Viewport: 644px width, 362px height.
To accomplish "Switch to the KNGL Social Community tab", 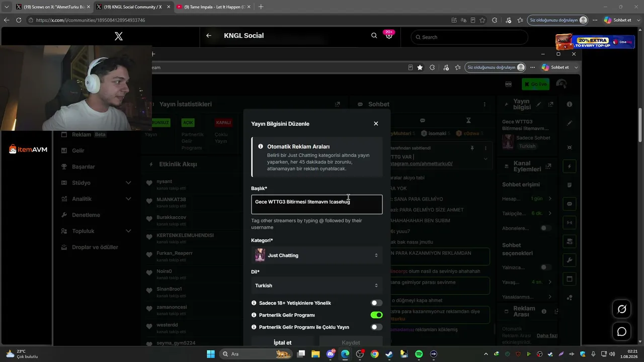I will click(x=133, y=7).
